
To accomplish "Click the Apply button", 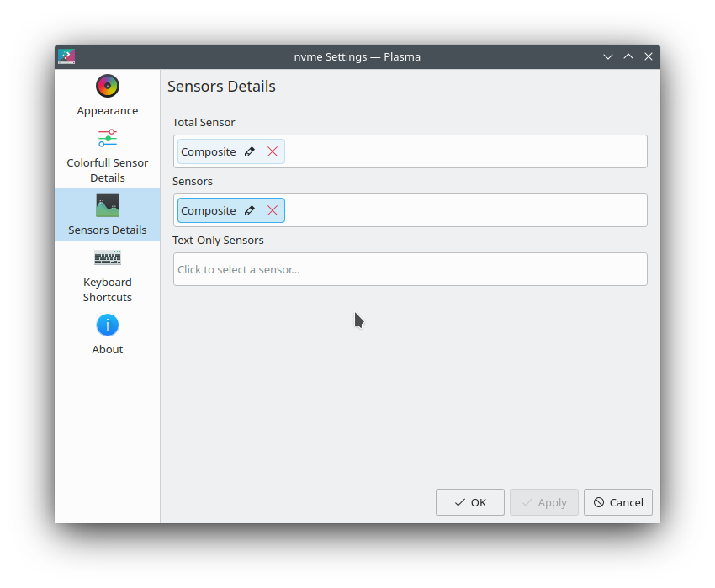I will tap(543, 502).
